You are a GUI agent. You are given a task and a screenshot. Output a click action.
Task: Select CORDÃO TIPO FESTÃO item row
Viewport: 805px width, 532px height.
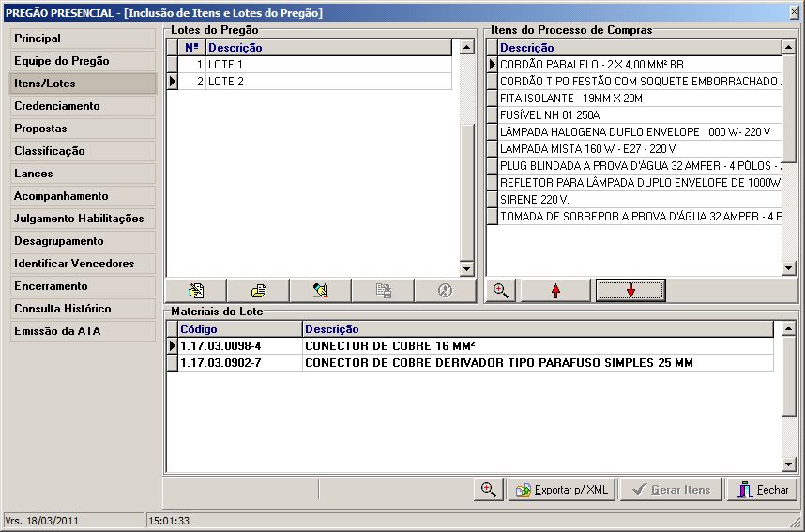coord(634,82)
